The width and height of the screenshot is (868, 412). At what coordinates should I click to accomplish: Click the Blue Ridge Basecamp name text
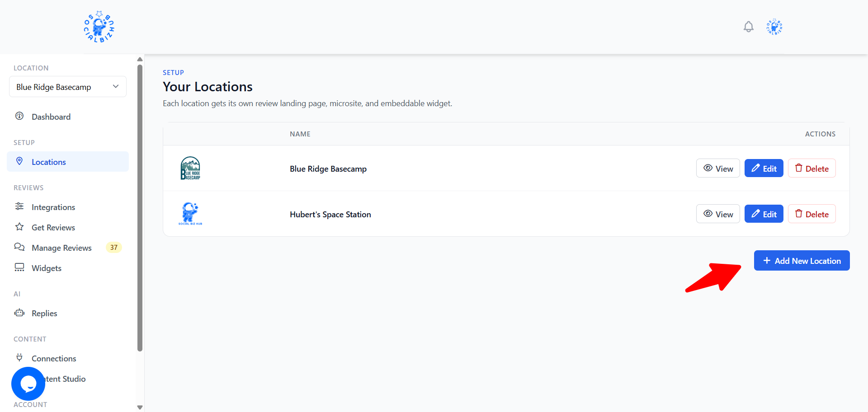(328, 169)
